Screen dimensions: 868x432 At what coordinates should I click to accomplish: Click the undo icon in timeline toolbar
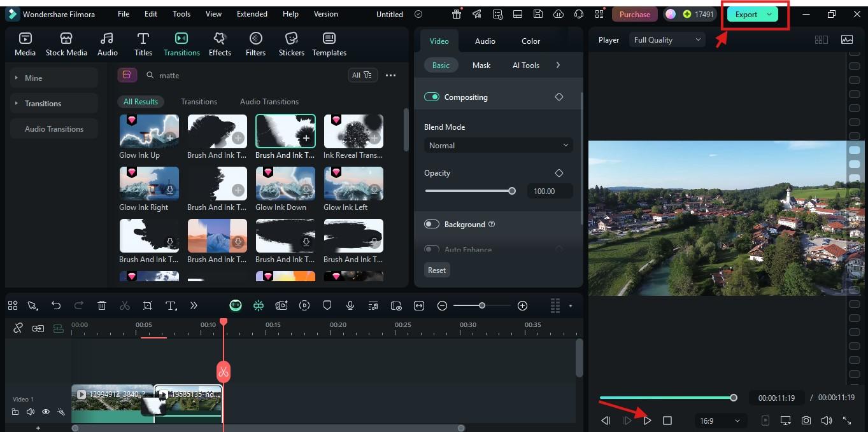56,306
